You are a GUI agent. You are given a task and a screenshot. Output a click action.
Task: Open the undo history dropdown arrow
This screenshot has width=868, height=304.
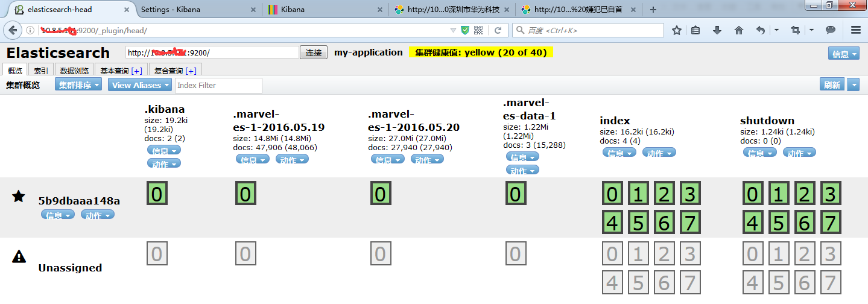pos(776,30)
